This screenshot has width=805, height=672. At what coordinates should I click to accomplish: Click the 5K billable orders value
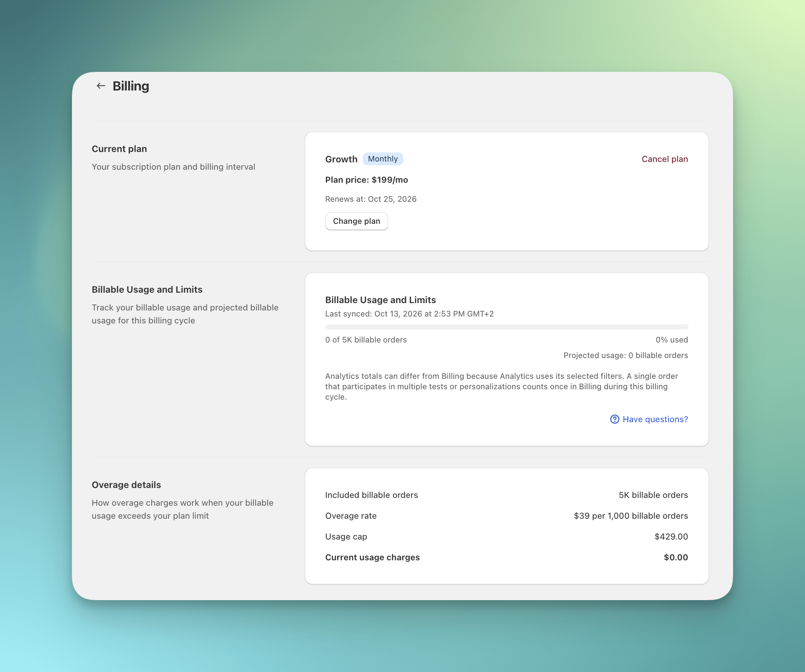point(653,495)
